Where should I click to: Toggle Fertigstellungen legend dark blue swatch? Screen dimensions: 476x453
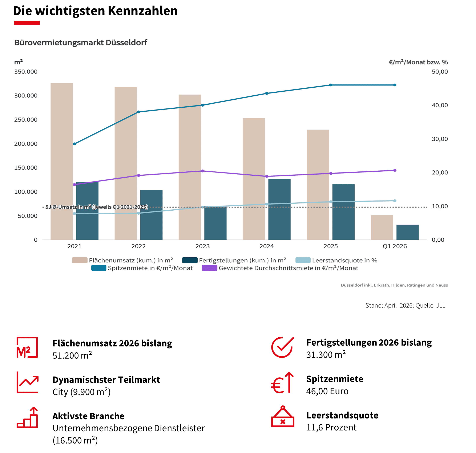[190, 260]
